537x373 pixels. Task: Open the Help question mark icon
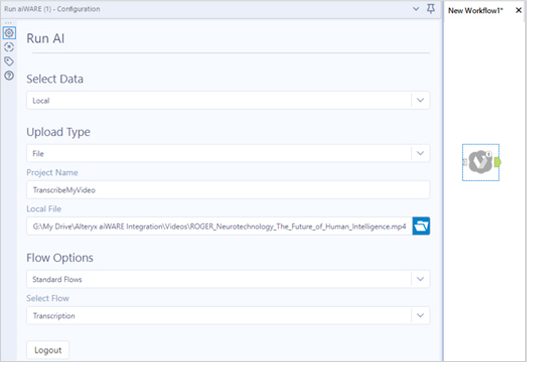tap(9, 75)
